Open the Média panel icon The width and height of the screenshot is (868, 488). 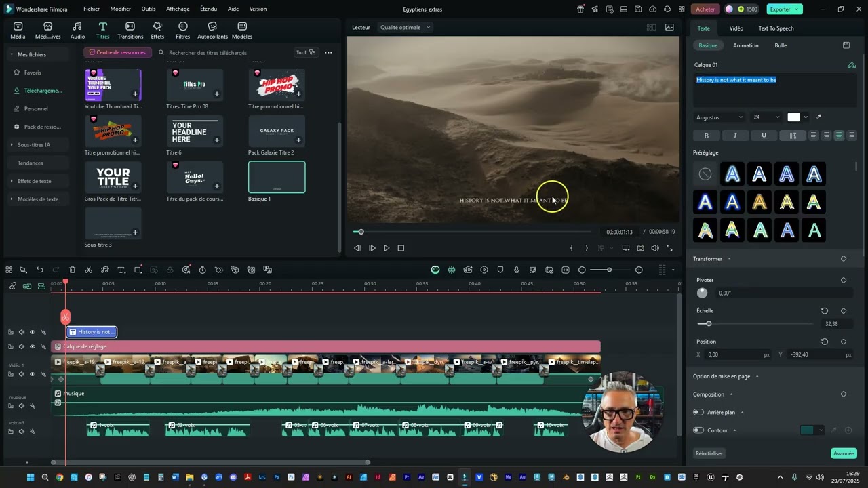tap(18, 30)
